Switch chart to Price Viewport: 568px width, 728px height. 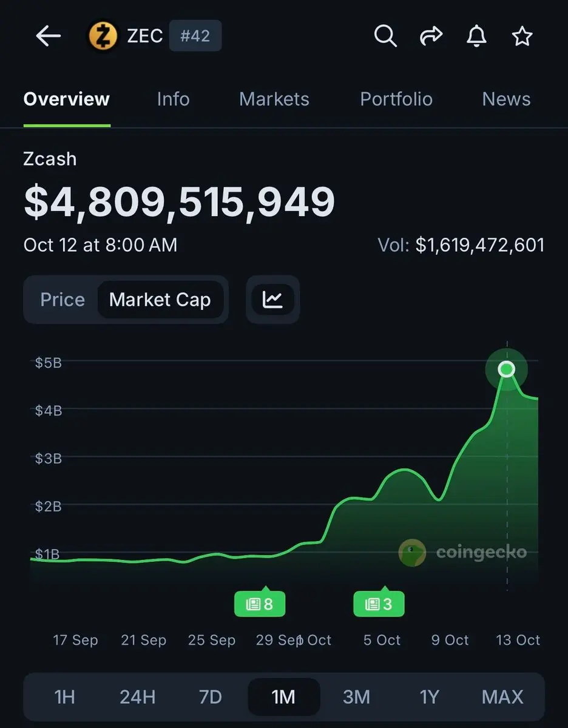(63, 300)
